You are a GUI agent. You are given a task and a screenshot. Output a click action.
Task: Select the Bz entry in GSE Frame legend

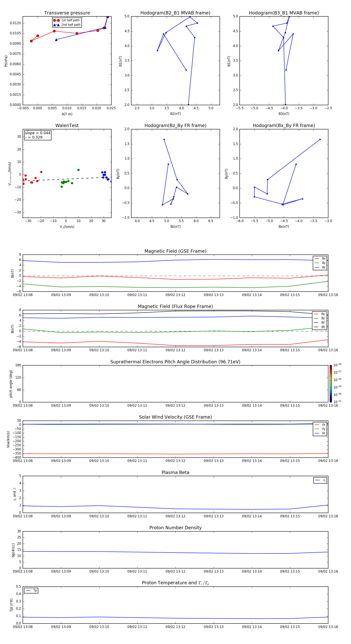[320, 267]
